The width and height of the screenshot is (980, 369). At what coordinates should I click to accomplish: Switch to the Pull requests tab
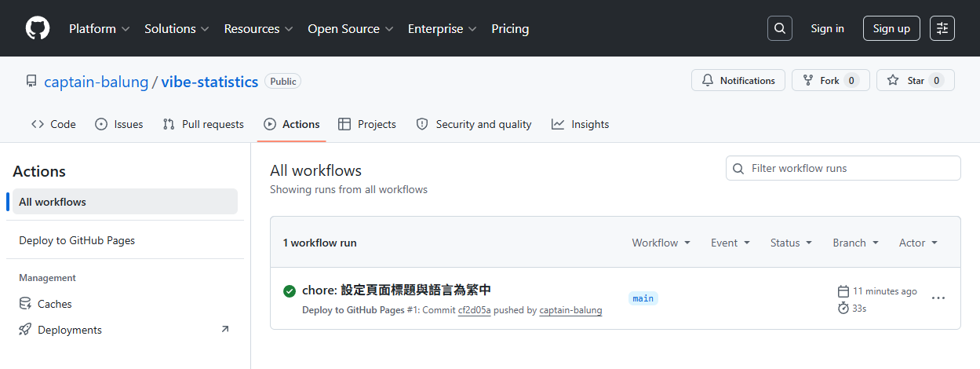203,124
